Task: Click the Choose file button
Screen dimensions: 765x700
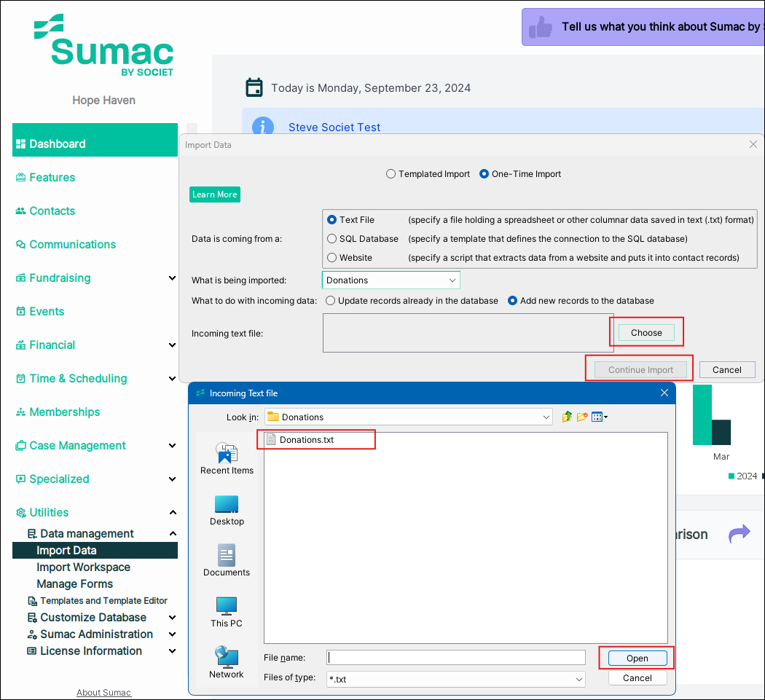Action: coord(646,333)
